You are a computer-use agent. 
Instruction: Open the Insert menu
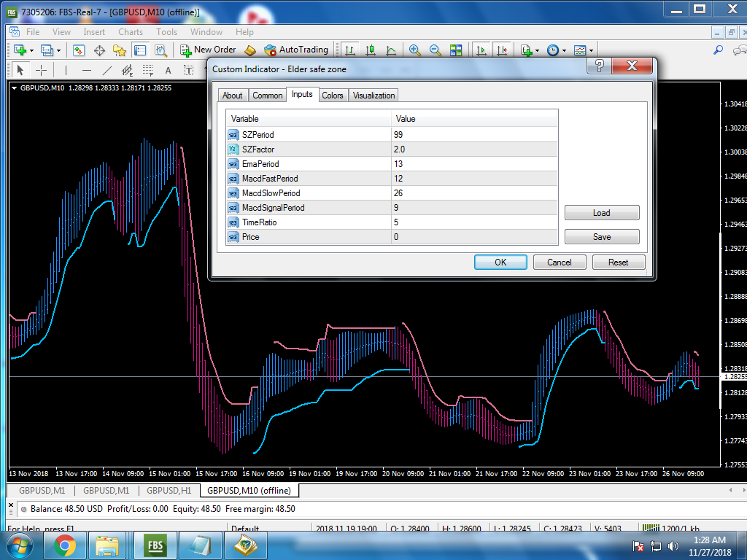pos(94,32)
